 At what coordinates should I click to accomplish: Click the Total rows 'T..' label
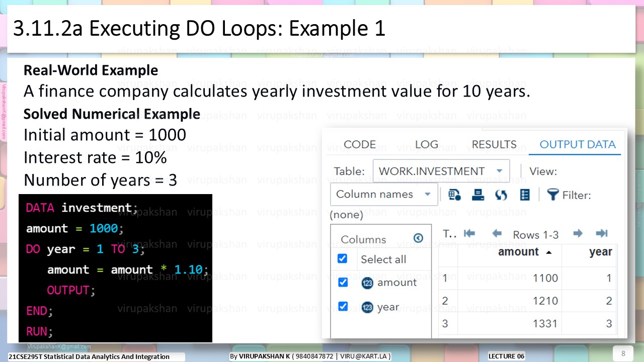point(449,234)
